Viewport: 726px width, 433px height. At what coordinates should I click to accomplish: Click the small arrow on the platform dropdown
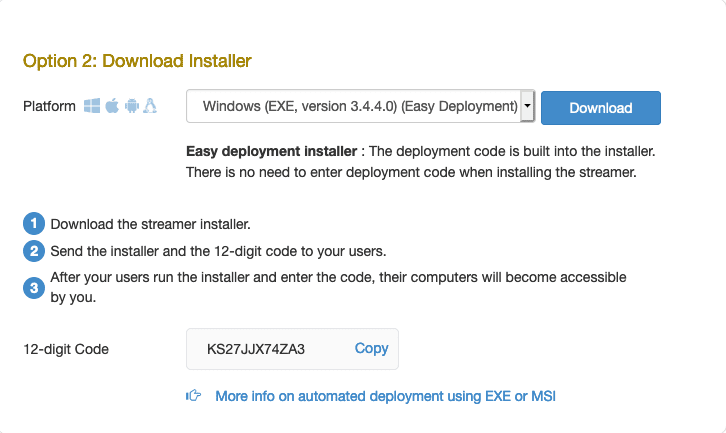527,106
